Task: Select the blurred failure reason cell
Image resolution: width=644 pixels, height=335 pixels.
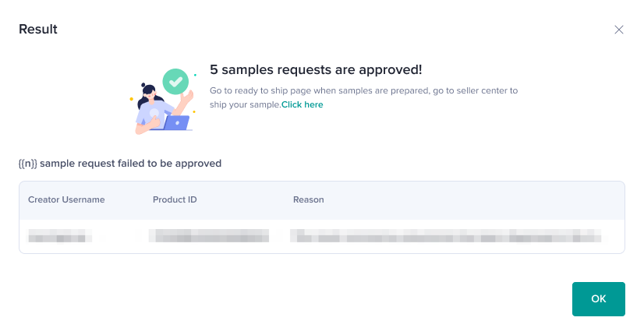Action: click(x=444, y=236)
